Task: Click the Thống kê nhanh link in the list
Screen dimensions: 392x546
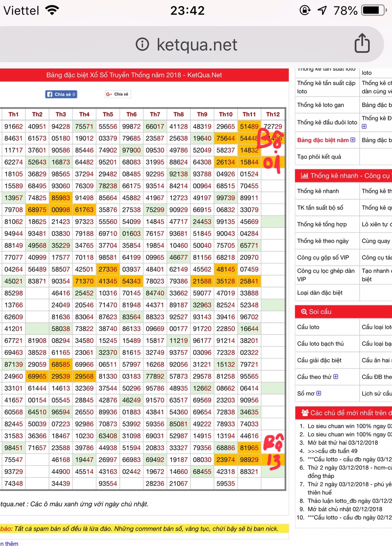Action: tap(318, 191)
